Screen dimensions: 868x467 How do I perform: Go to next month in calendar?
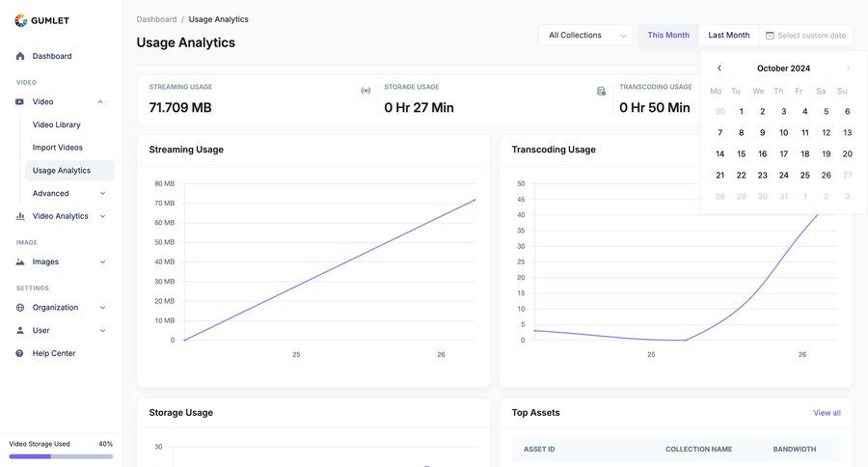click(848, 69)
